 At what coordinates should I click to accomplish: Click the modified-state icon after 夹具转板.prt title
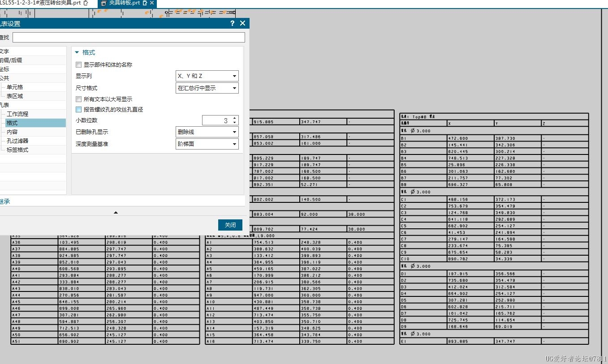(x=145, y=3)
